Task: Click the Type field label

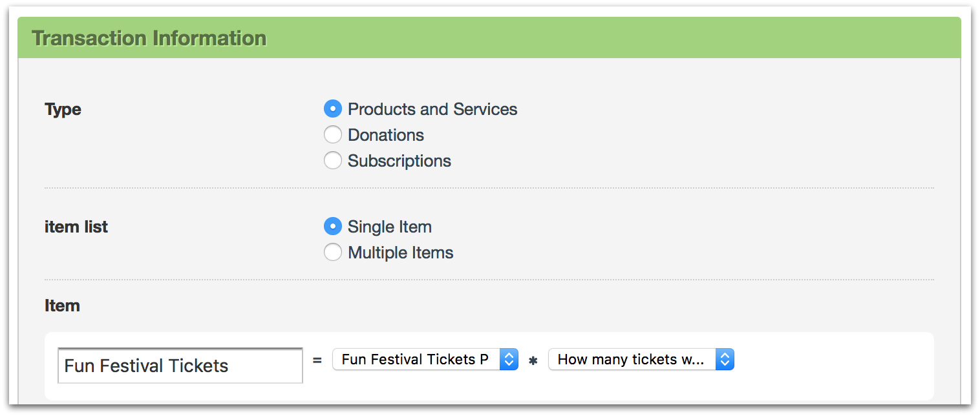Action: tap(63, 110)
